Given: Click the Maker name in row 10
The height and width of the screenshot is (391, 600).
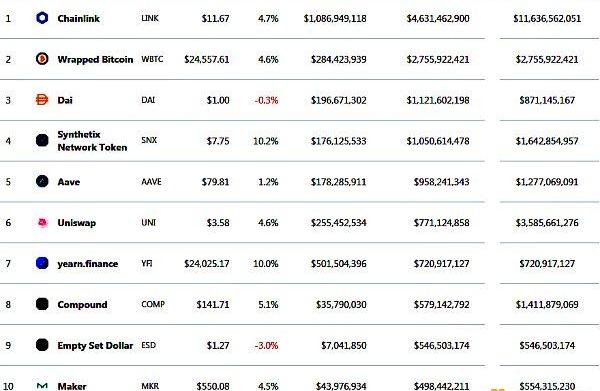Looking at the screenshot, I should coord(72,386).
